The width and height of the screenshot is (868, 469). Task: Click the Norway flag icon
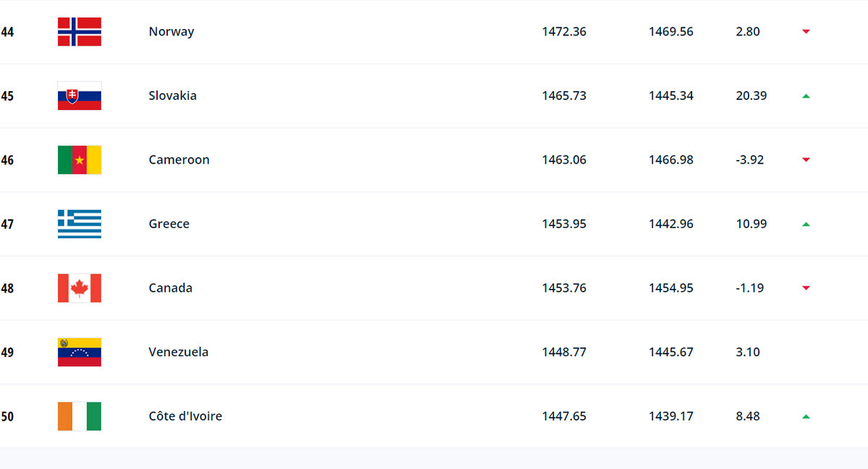[x=80, y=32]
